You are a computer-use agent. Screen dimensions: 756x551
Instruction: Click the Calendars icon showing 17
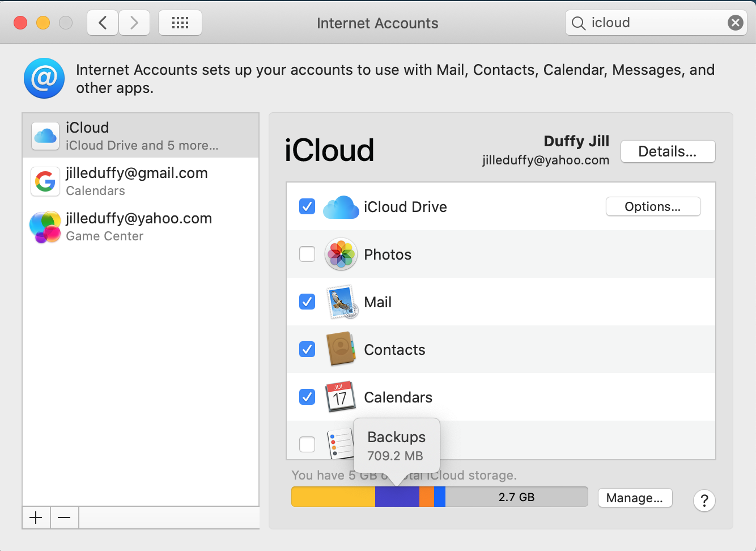click(340, 397)
